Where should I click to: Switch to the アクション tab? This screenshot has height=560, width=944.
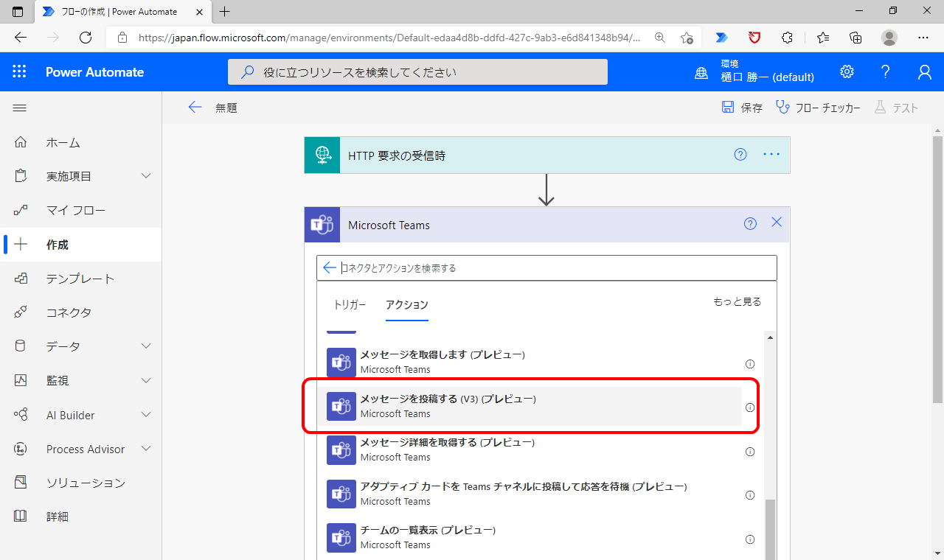(407, 304)
